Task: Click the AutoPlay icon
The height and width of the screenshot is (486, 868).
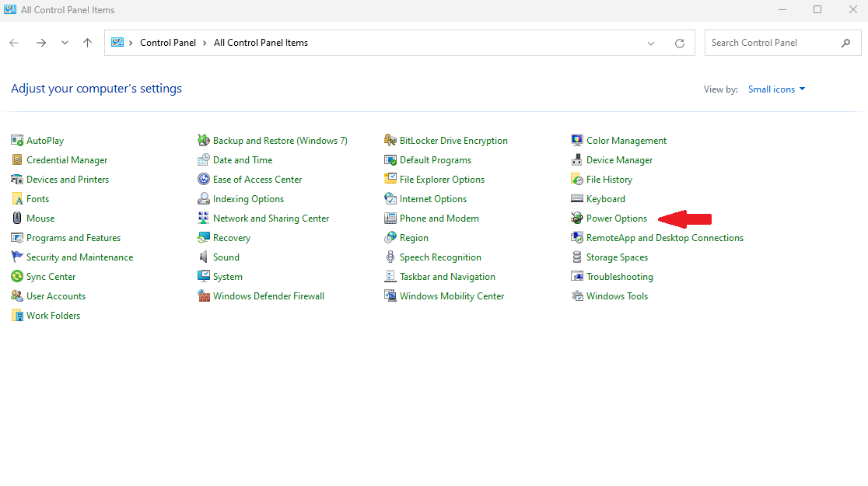Action: [17, 141]
